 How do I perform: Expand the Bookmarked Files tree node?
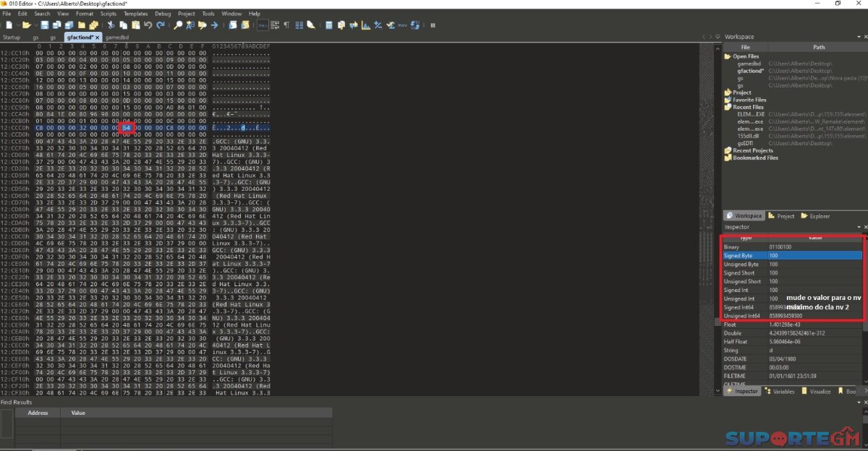[x=728, y=158]
